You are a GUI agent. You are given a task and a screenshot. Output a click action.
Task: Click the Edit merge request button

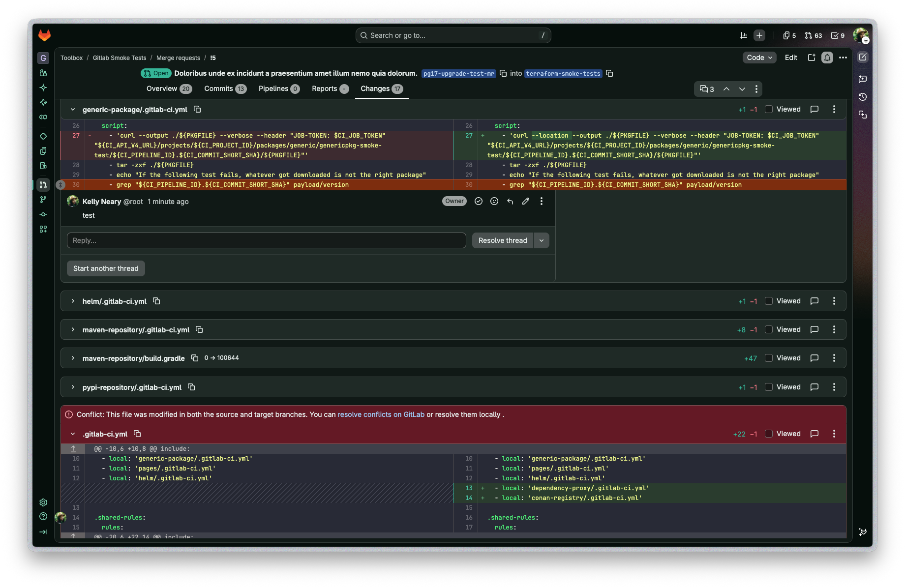(791, 58)
